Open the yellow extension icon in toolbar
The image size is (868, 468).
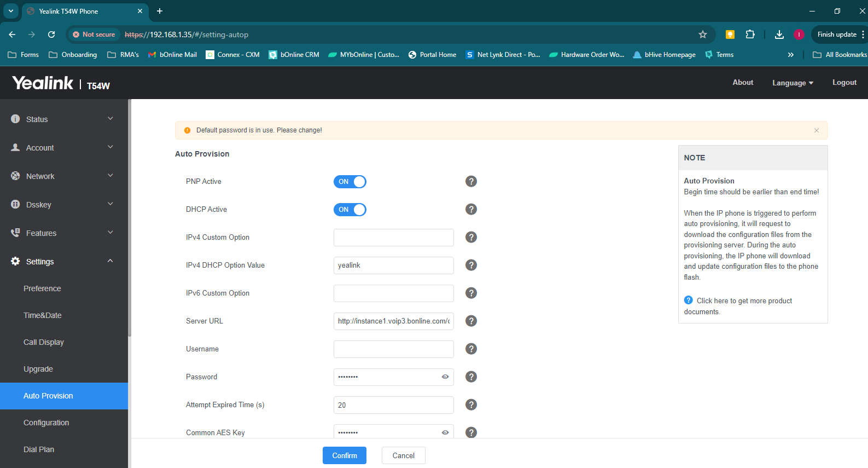(730, 34)
